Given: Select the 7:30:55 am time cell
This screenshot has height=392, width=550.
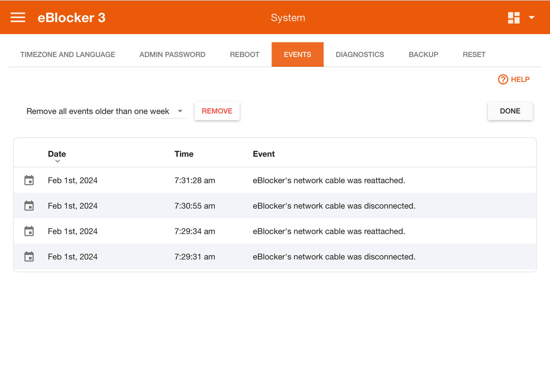Looking at the screenshot, I should pyautogui.click(x=195, y=206).
